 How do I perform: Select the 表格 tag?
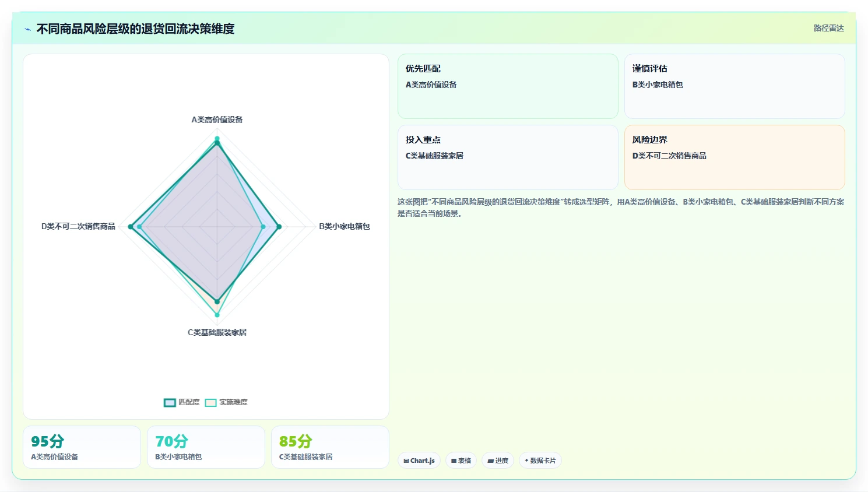tap(461, 461)
